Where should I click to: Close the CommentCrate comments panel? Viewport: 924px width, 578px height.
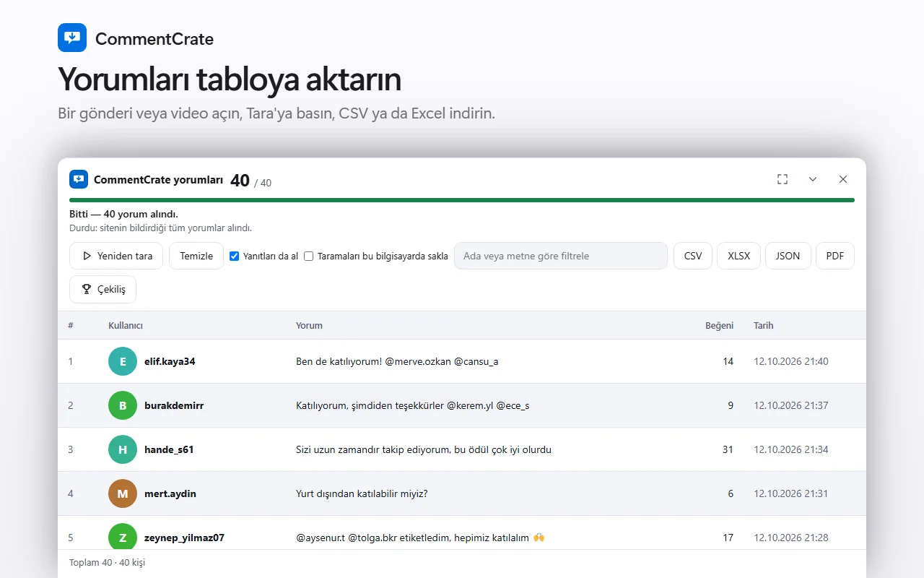coord(843,179)
